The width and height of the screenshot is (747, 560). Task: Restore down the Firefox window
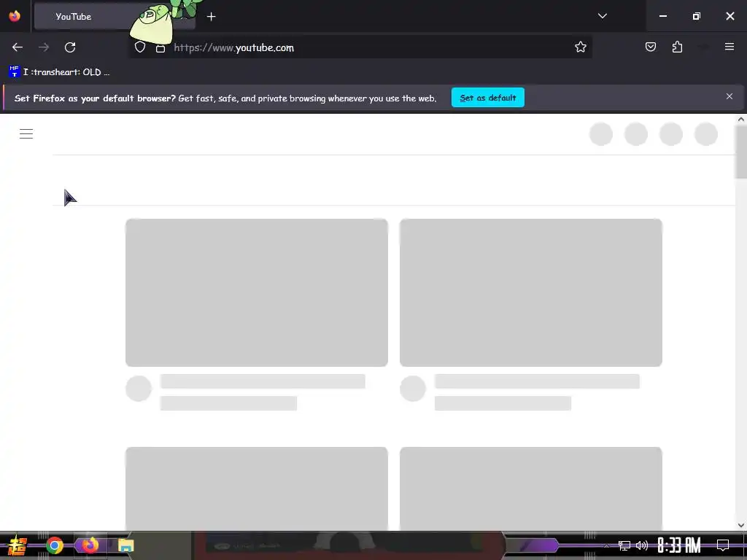[x=697, y=16]
